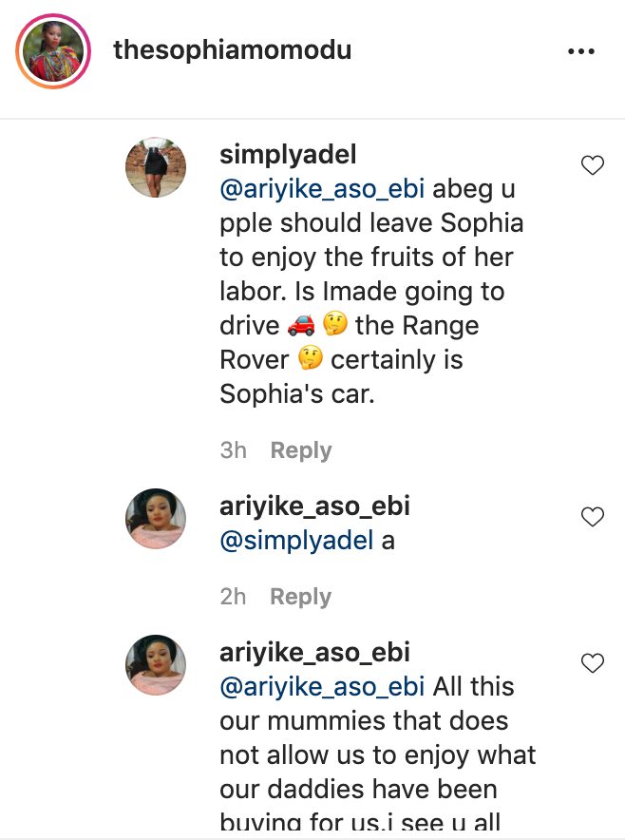The height and width of the screenshot is (840, 625).
Task: Like simplyadel's comment with heart icon
Action: point(593,165)
